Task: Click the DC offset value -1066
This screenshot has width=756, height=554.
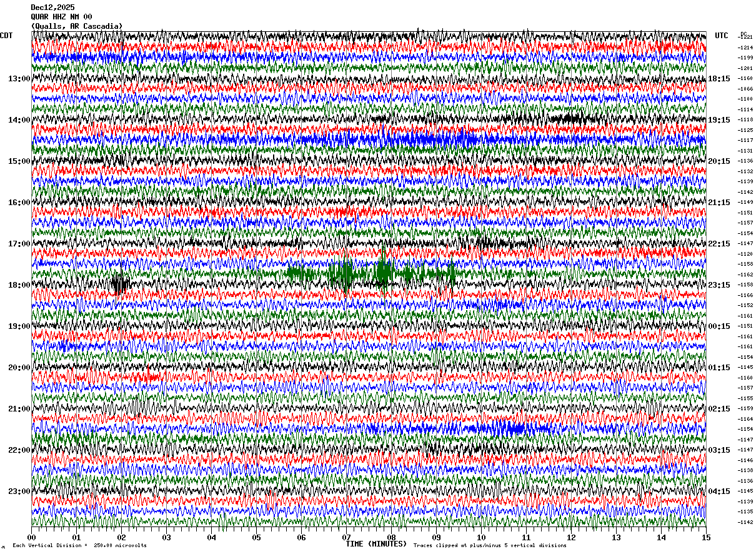Action: [x=745, y=89]
